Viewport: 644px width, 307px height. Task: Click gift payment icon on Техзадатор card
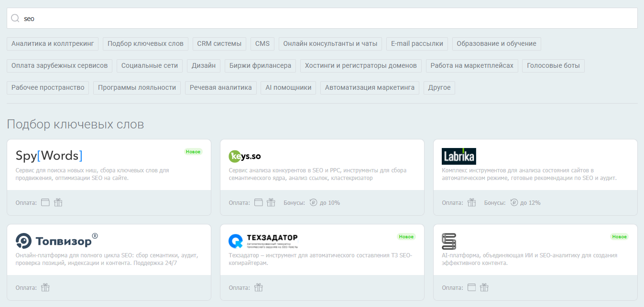coord(258,287)
